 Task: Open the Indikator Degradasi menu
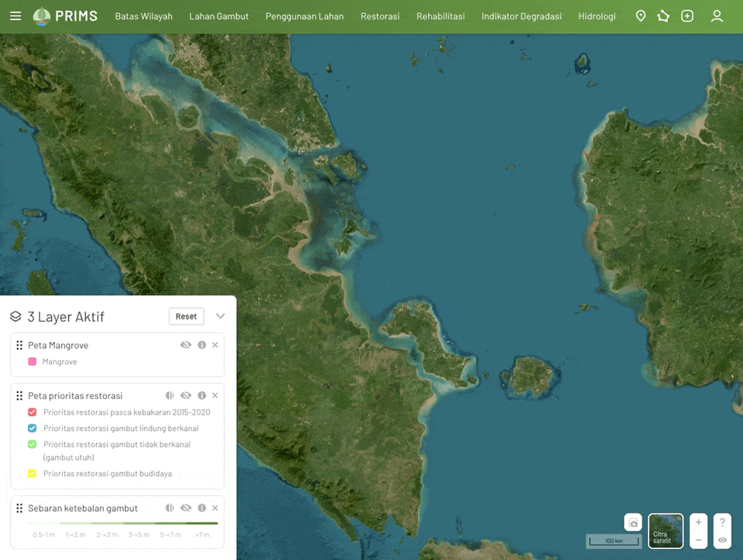tap(521, 16)
